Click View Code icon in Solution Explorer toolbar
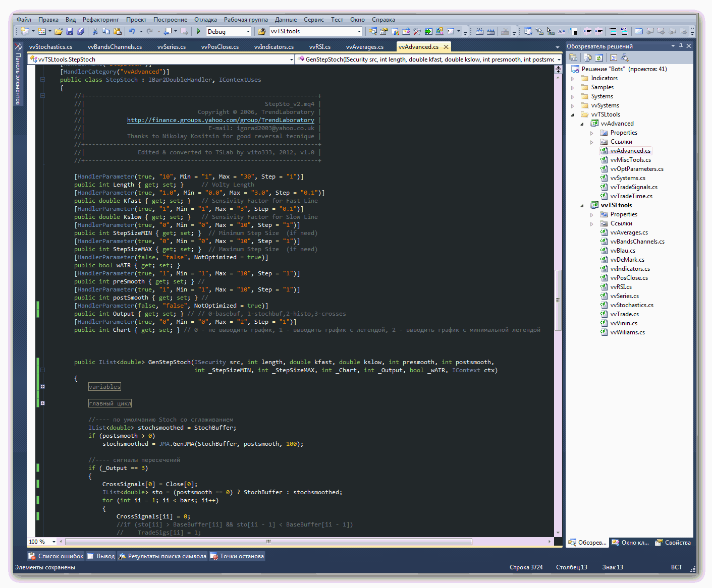The width and height of the screenshot is (712, 588). click(614, 57)
